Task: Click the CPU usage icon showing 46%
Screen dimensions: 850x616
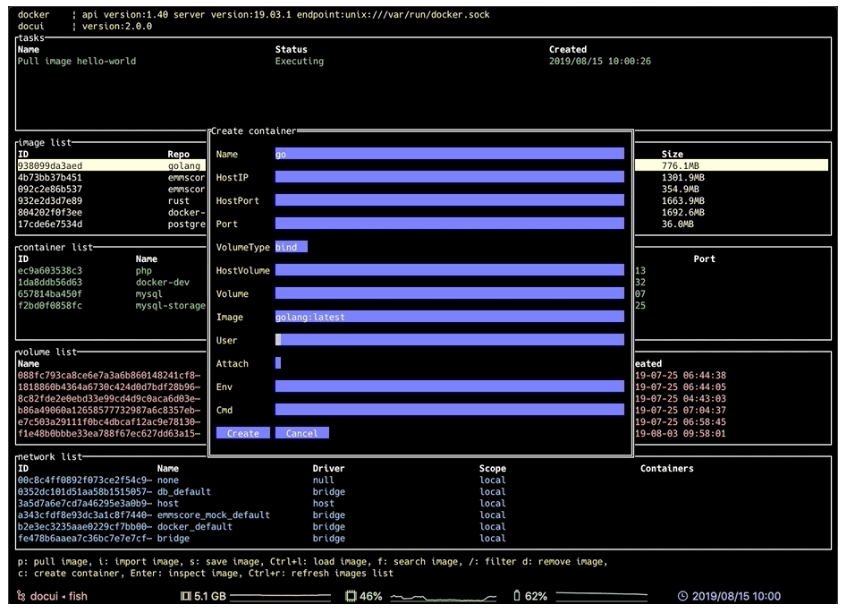Action: click(x=351, y=598)
